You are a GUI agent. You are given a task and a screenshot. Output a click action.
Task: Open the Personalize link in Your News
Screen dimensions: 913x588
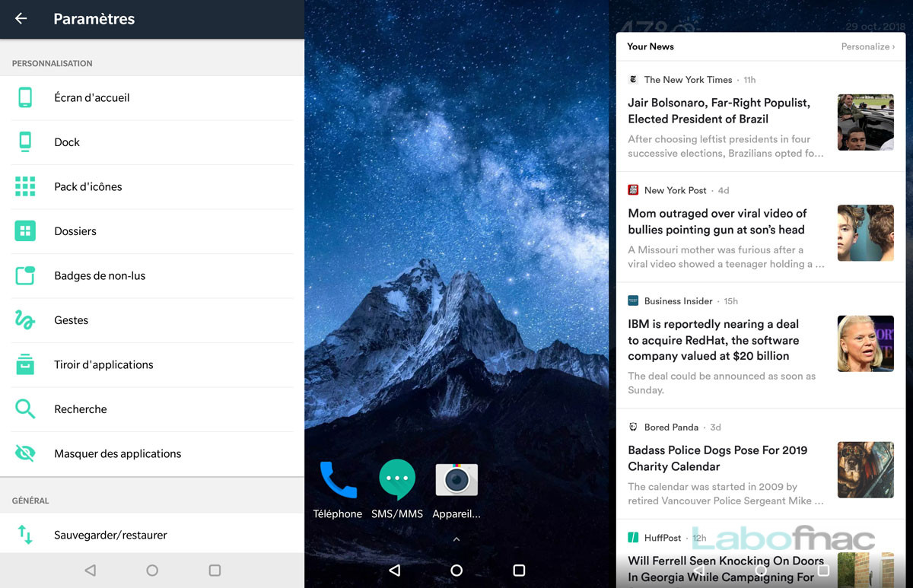(867, 46)
